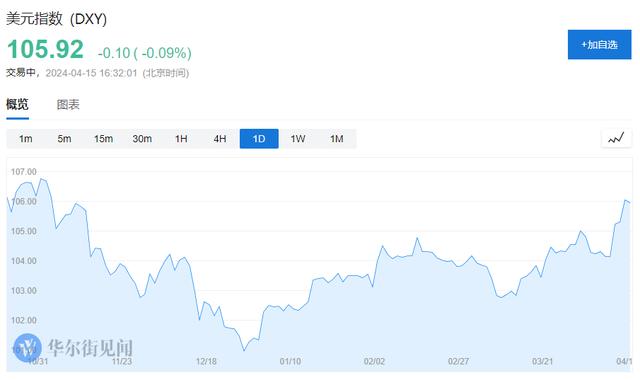Image resolution: width=640 pixels, height=380 pixels.
Task: Select the 1m interval
Action: click(x=26, y=139)
